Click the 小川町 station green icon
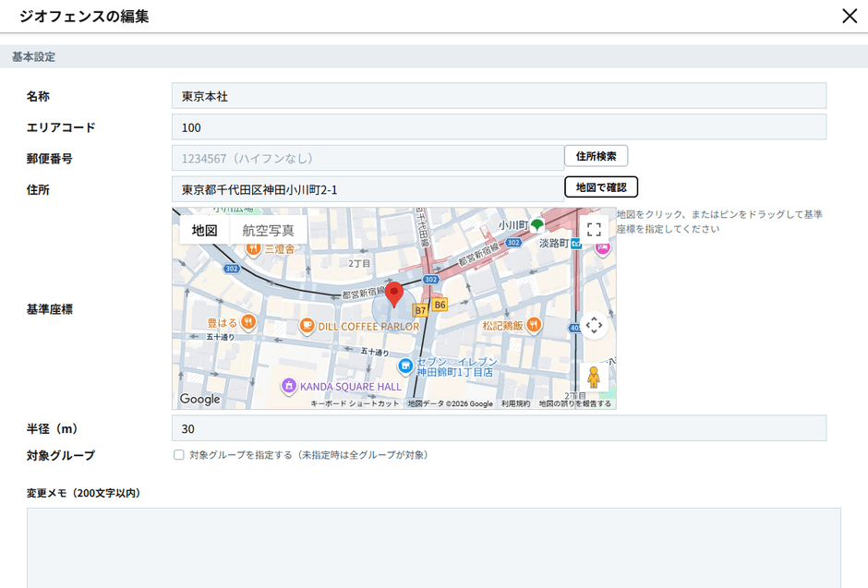 pyautogui.click(x=537, y=225)
